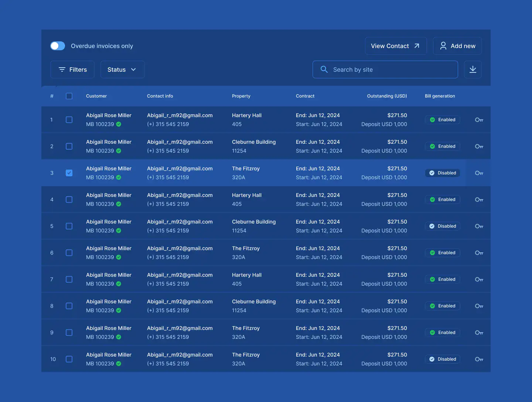Click the Search by site field
The image size is (532, 402).
(x=385, y=69)
